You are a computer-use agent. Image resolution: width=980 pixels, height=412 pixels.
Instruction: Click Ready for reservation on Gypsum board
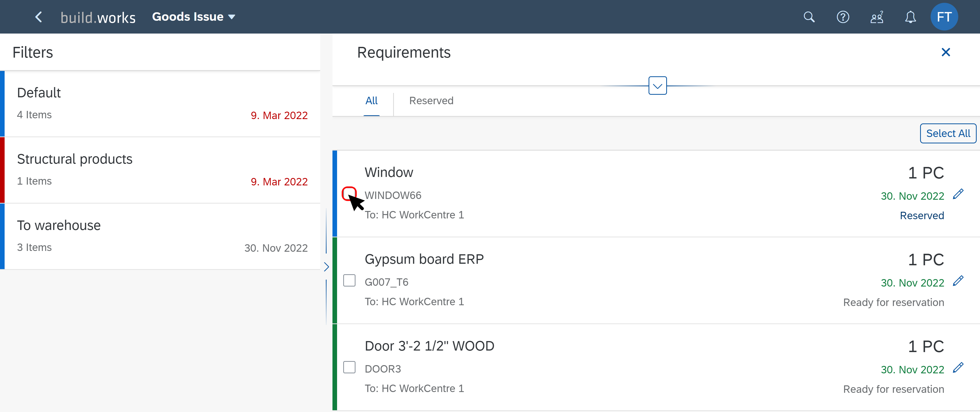(893, 302)
